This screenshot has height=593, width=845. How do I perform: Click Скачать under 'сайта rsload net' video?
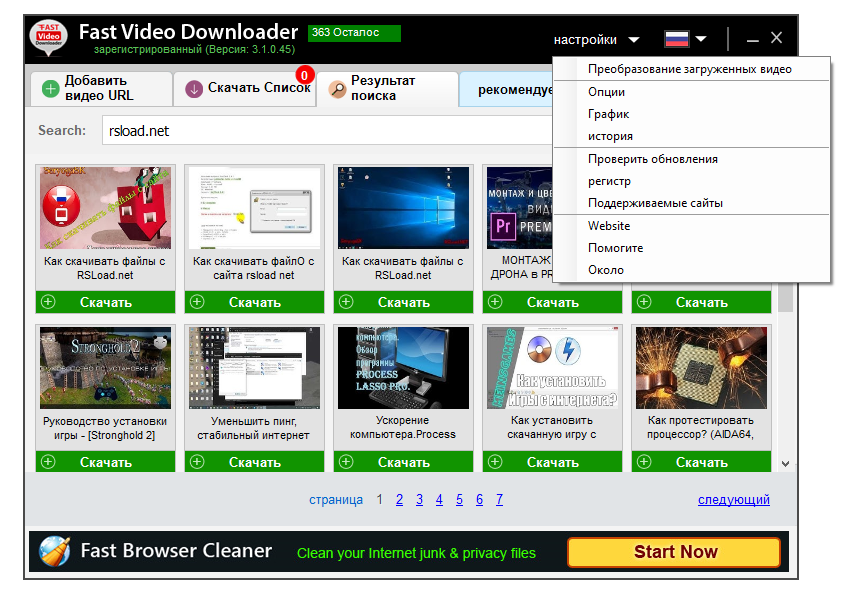[x=254, y=302]
